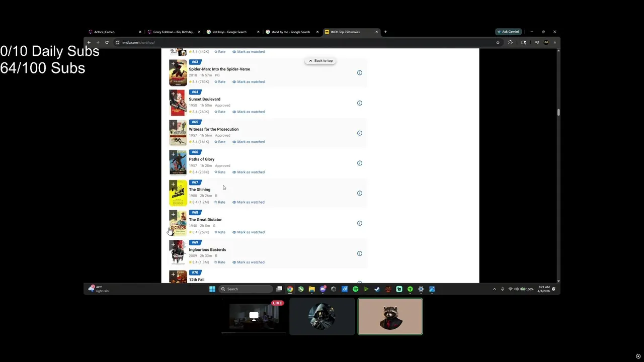Viewport: 644px width, 362px height.
Task: Open info icon for The Great Dictator
Action: [x=360, y=223]
